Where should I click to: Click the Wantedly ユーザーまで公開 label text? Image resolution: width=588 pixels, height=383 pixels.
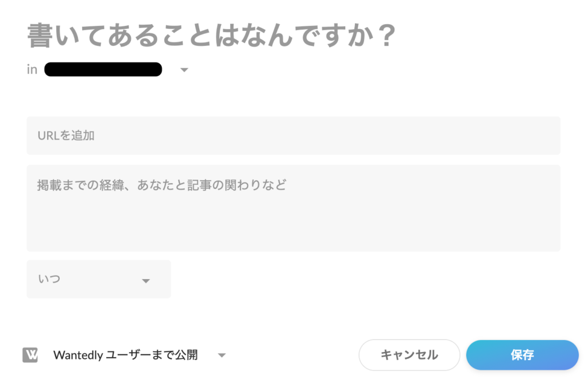125,355
